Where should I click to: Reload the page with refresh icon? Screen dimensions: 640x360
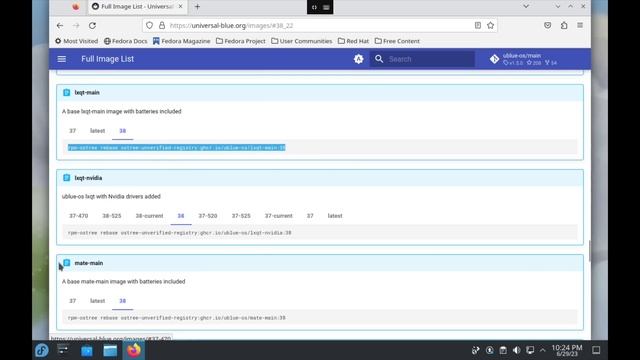[x=92, y=25]
